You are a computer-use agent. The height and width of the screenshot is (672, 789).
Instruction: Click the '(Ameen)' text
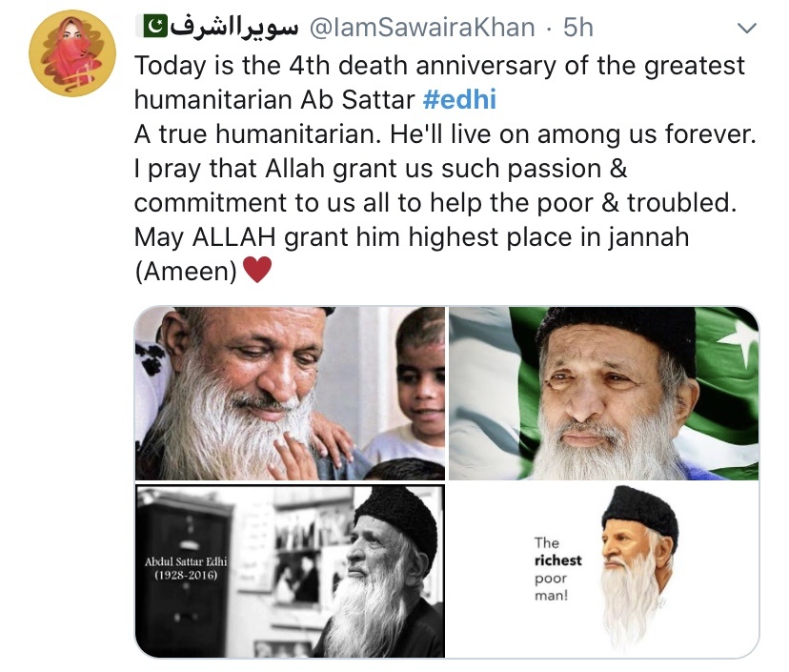click(186, 272)
